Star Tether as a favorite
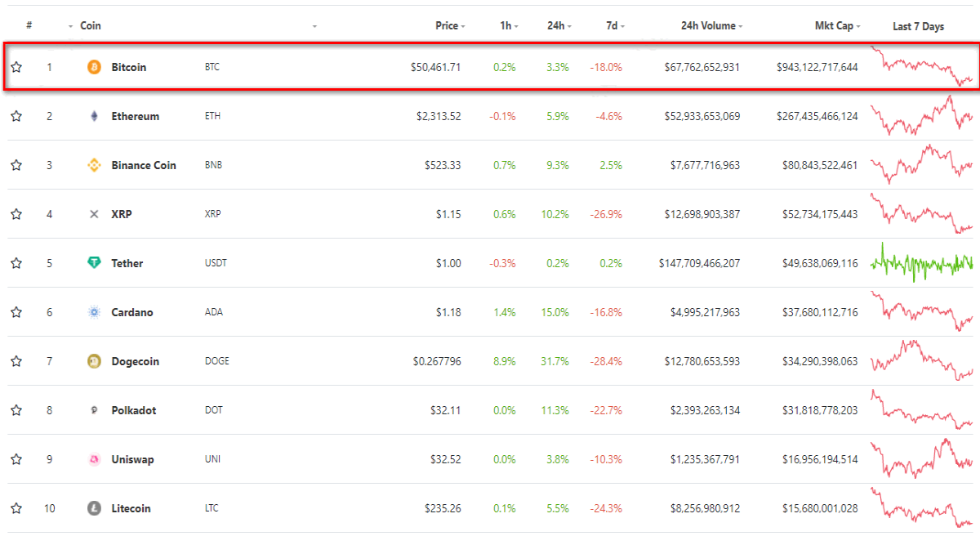The image size is (980, 536). coord(16,263)
